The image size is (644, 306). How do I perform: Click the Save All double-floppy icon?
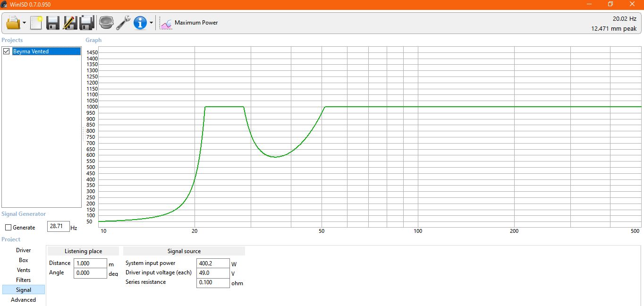click(x=87, y=22)
